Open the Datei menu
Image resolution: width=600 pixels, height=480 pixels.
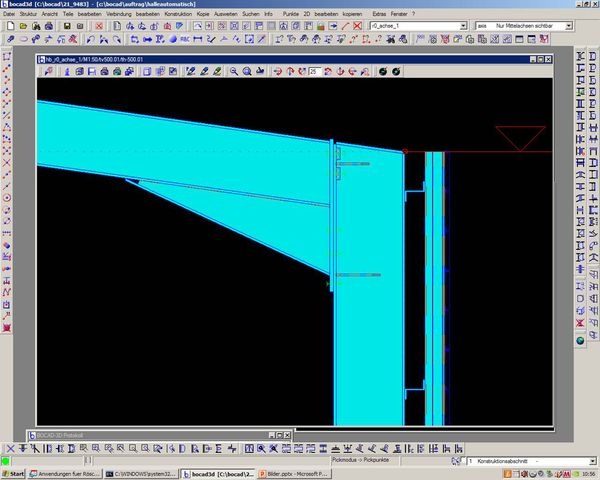(x=9, y=14)
